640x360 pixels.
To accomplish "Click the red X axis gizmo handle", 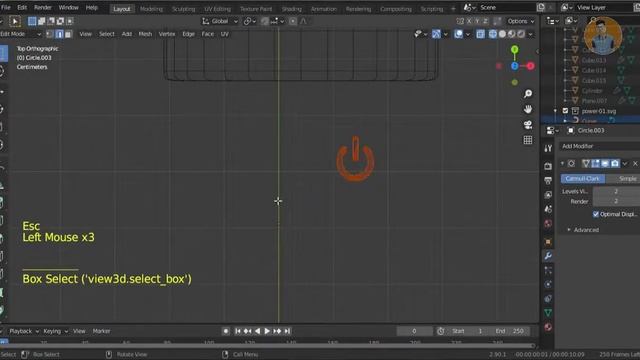I will point(530,66).
